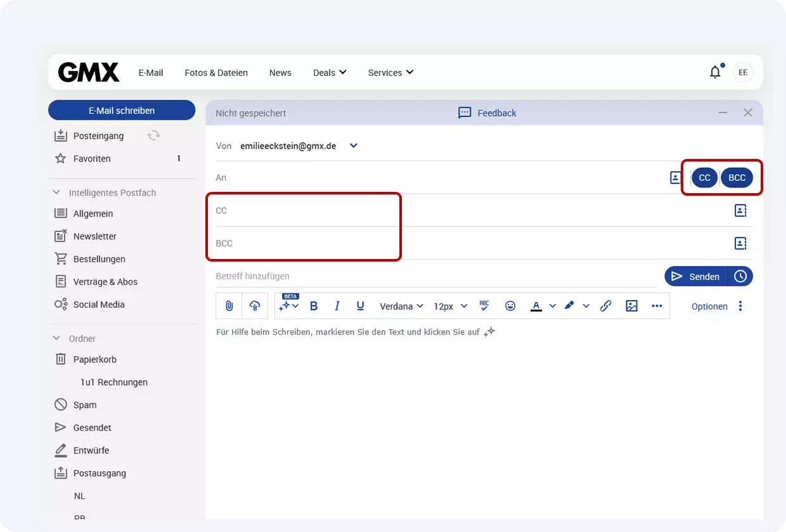Viewport: 786px width, 532px height.
Task: Attach a file using the paperclip icon
Action: [x=229, y=306]
